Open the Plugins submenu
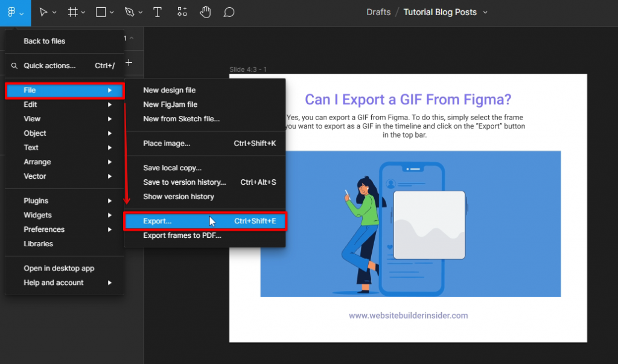 (36, 200)
